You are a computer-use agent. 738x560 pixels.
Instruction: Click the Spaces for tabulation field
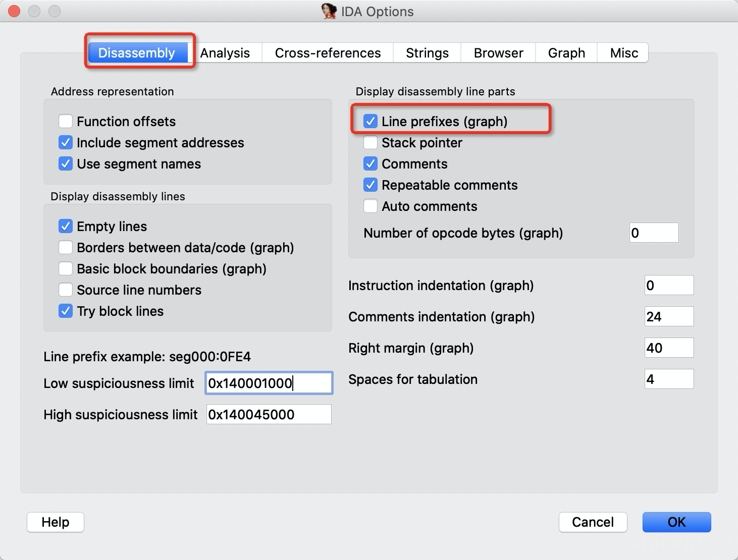tap(669, 379)
